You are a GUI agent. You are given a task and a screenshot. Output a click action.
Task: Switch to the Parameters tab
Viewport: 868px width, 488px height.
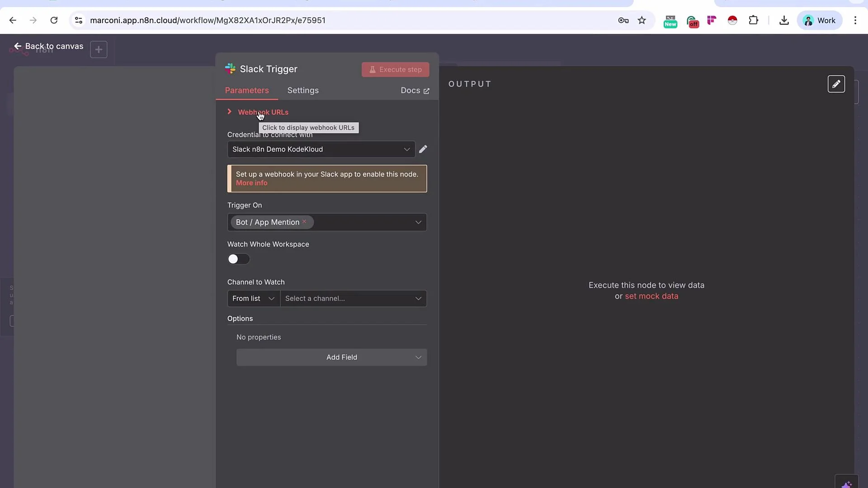click(247, 90)
